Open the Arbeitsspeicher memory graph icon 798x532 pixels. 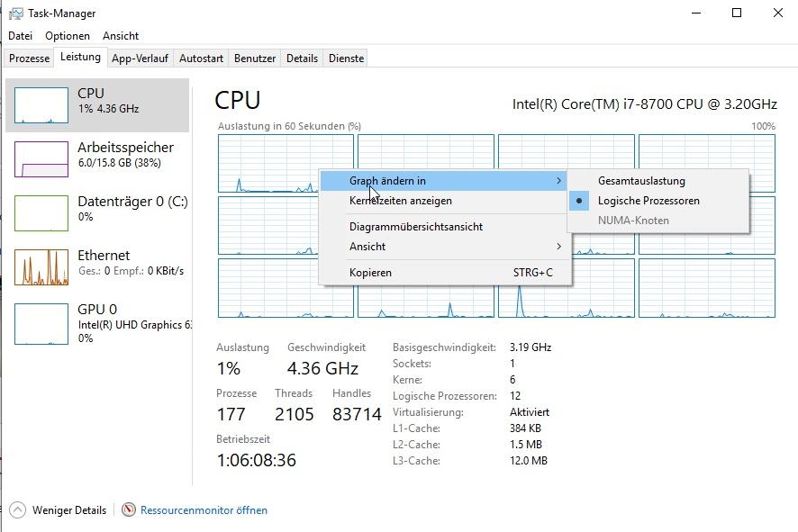[41, 159]
